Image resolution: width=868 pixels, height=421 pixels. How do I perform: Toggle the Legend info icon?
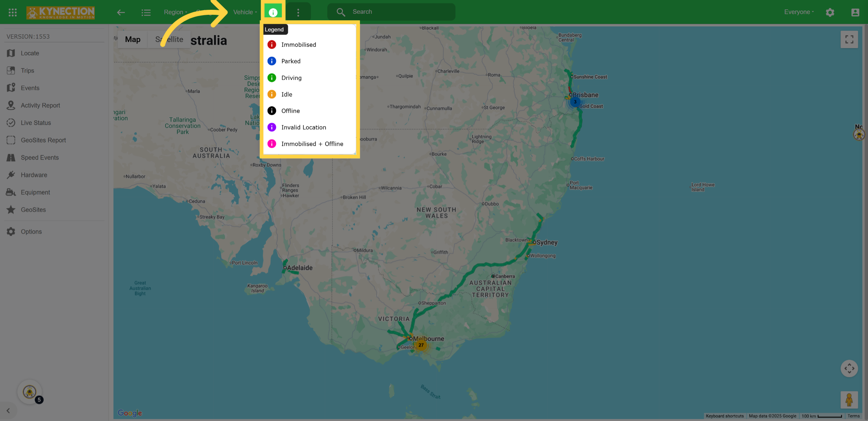pyautogui.click(x=273, y=12)
